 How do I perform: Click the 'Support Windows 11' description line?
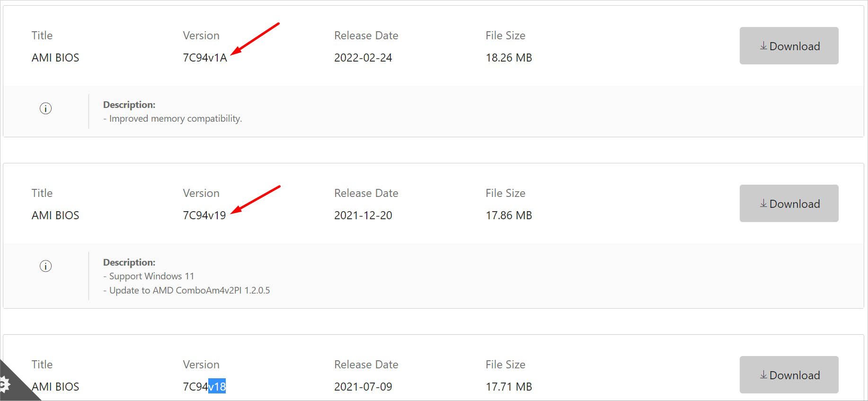coord(151,276)
